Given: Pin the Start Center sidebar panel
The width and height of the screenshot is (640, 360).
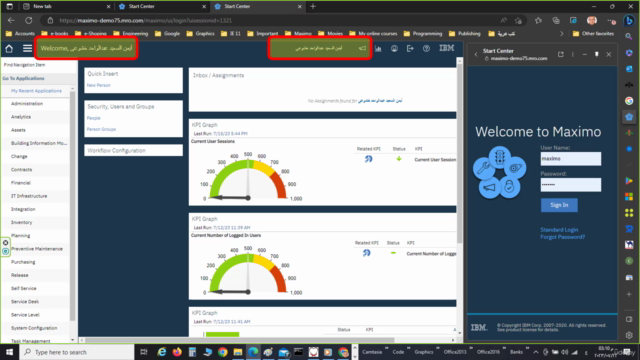Looking at the screenshot, I should point(597,54).
